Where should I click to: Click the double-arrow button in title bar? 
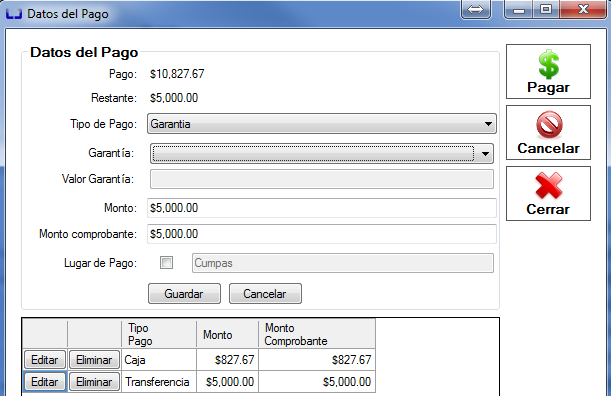(476, 9)
